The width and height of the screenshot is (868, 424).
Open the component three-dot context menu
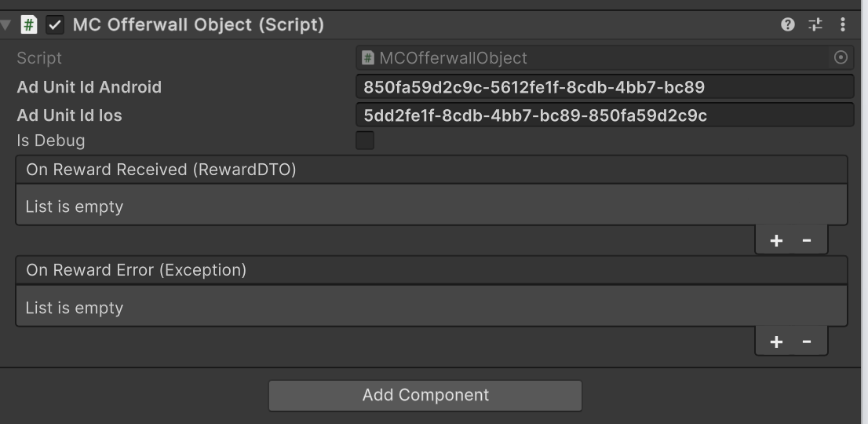click(x=842, y=24)
